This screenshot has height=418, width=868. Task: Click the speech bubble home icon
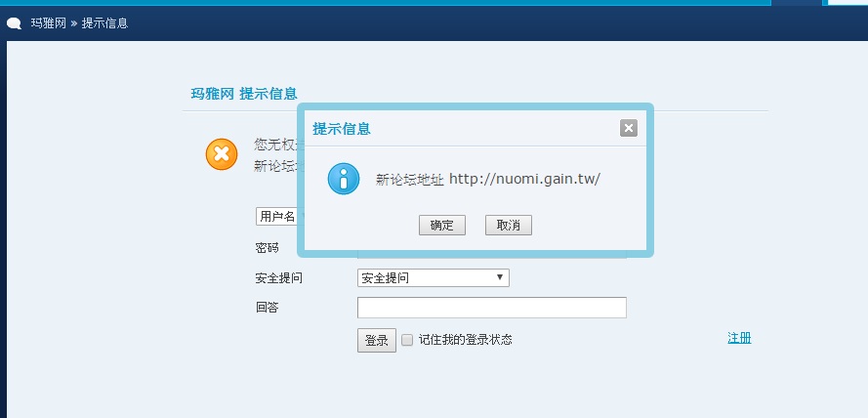click(14, 23)
